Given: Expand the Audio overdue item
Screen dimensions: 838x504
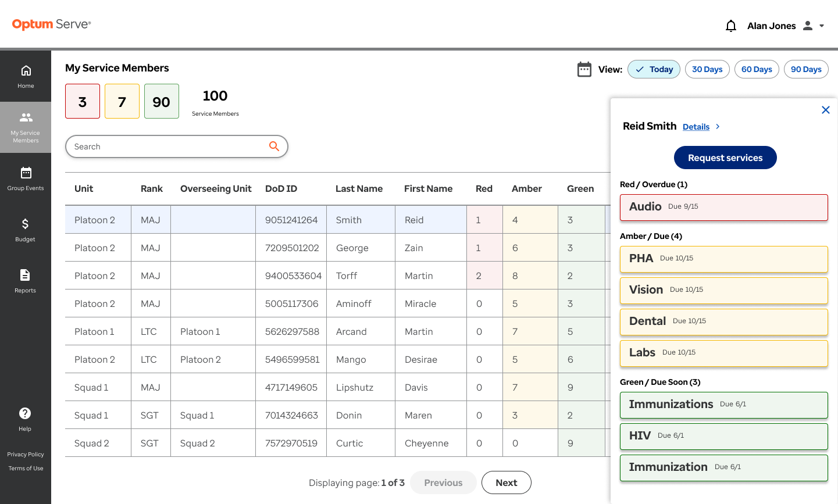Looking at the screenshot, I should (x=724, y=208).
